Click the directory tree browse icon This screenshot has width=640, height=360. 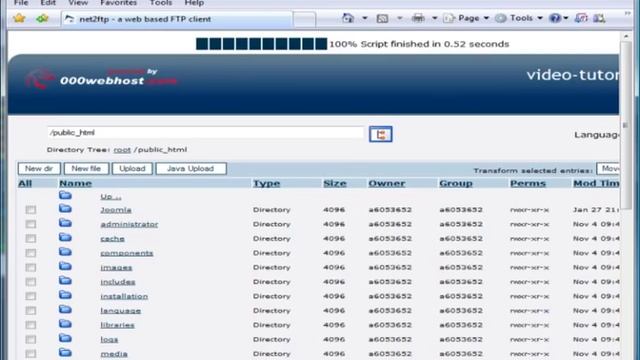(381, 134)
